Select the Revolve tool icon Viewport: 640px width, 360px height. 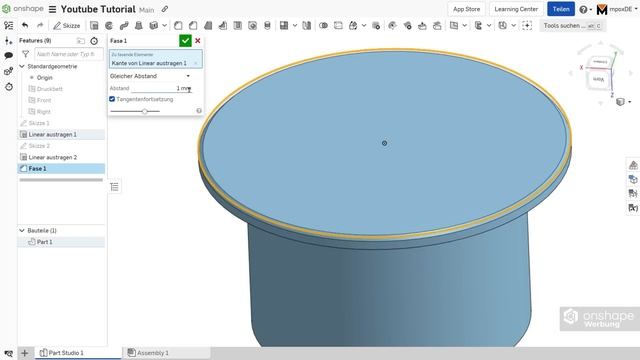[109, 26]
